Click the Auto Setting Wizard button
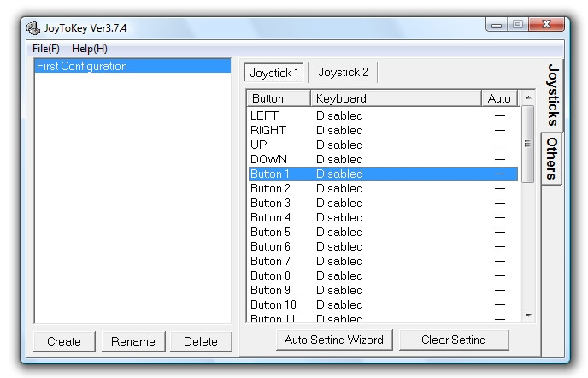The image size is (588, 378). click(334, 340)
